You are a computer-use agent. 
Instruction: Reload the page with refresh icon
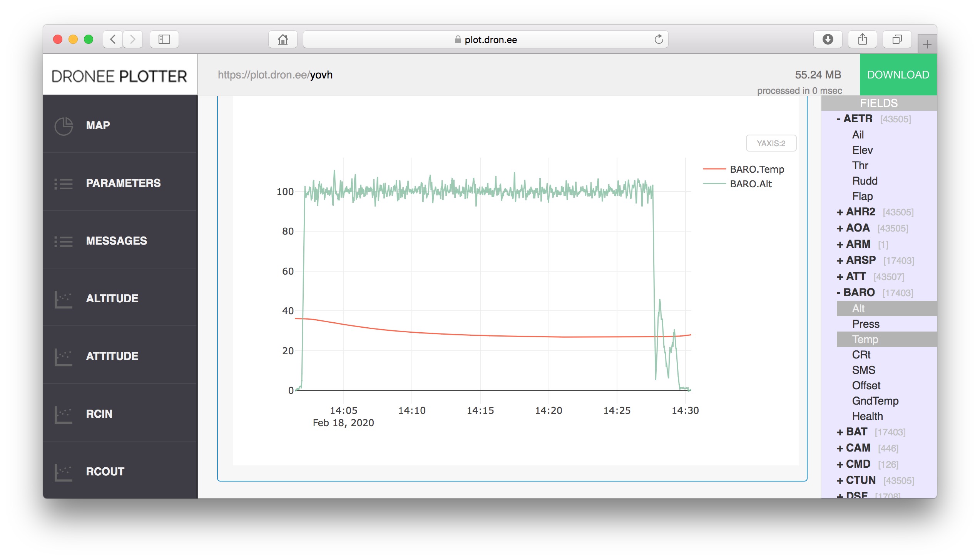coord(659,39)
